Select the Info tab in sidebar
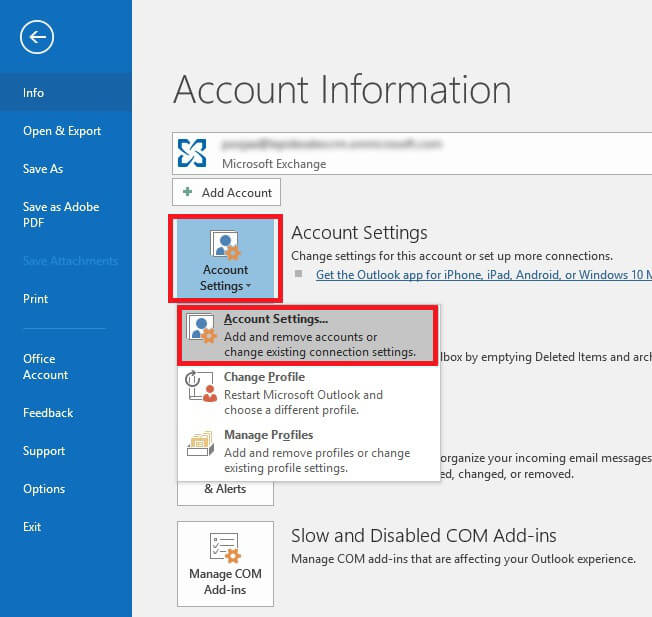The width and height of the screenshot is (652, 617). click(34, 93)
